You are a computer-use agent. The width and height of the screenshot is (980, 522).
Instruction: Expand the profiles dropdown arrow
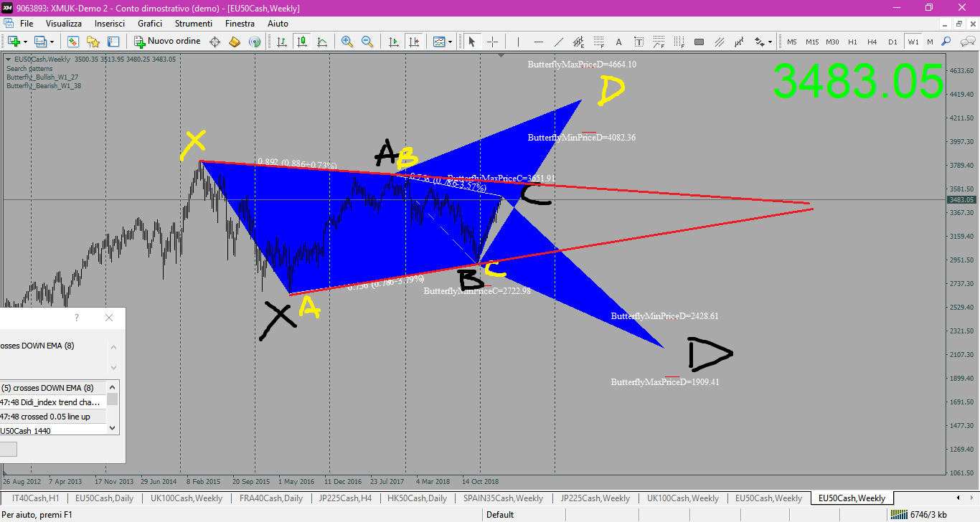point(52,42)
